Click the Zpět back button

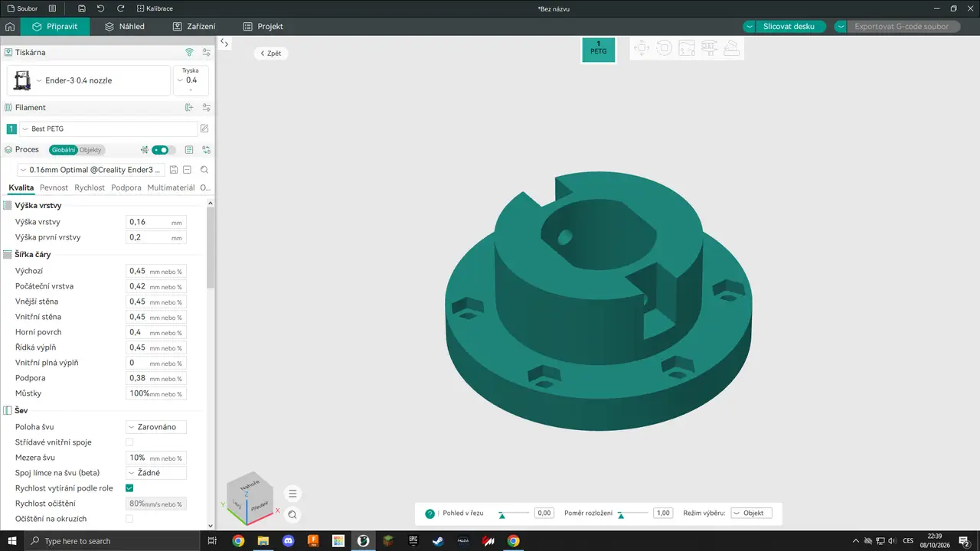pyautogui.click(x=271, y=54)
